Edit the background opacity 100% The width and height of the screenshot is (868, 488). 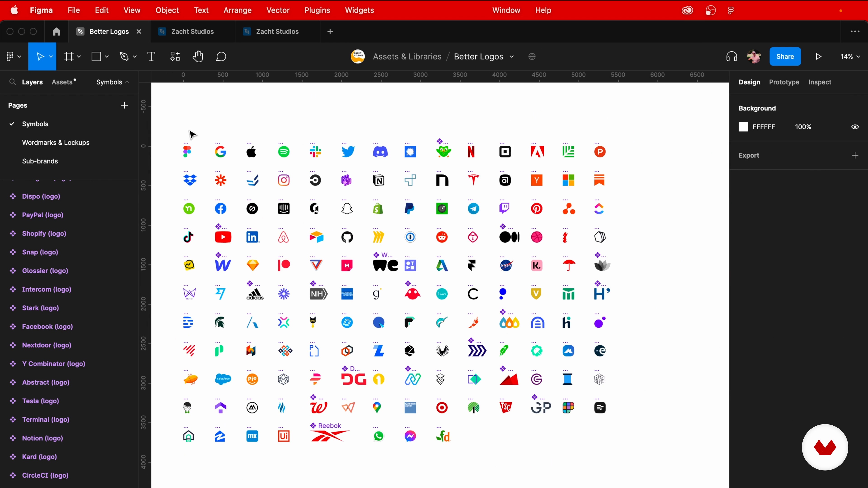click(x=803, y=127)
